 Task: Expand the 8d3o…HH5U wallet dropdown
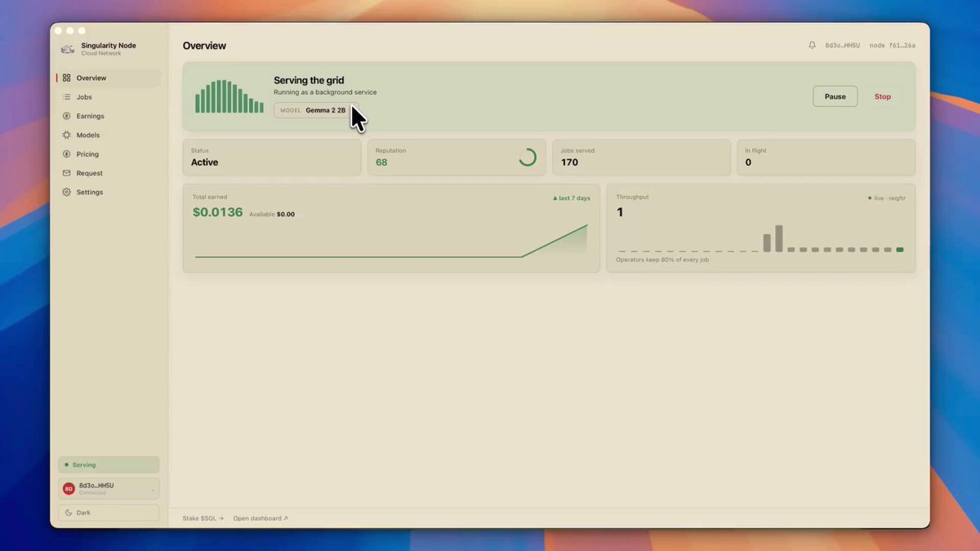pos(109,489)
